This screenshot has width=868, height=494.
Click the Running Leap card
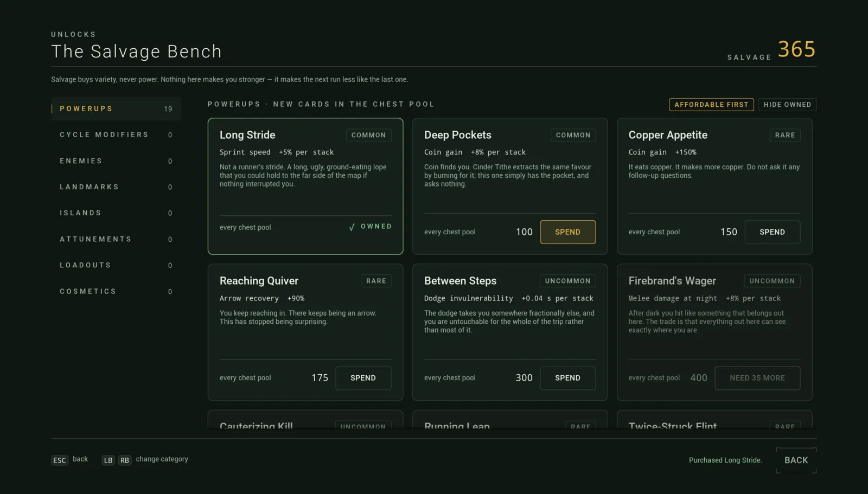point(510,420)
